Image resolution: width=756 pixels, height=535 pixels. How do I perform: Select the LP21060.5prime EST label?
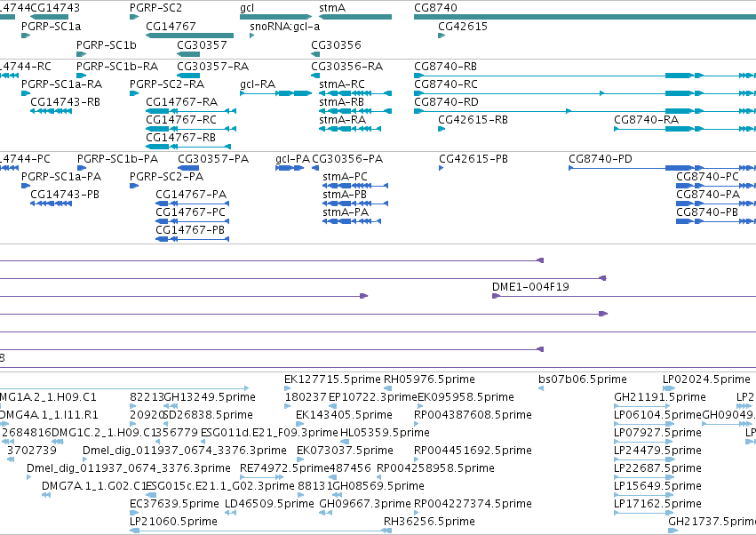(x=173, y=522)
